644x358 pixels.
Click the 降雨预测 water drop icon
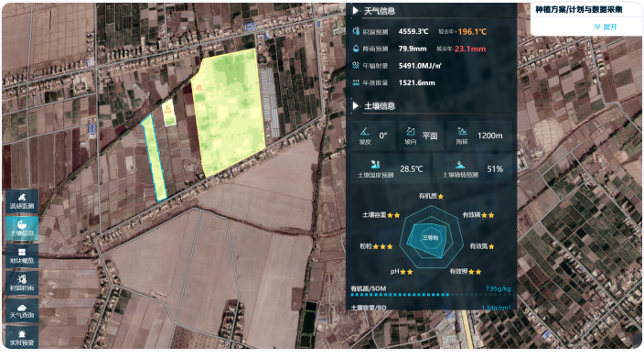(x=356, y=49)
